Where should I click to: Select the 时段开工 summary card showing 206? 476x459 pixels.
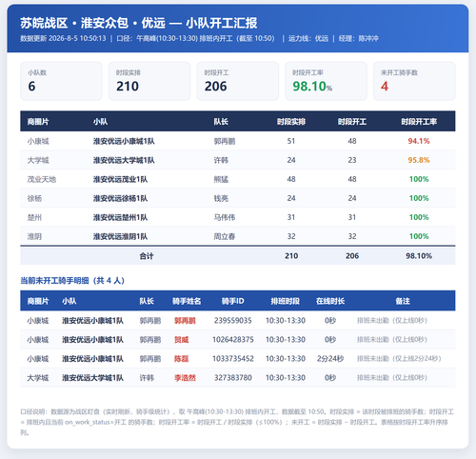point(238,81)
